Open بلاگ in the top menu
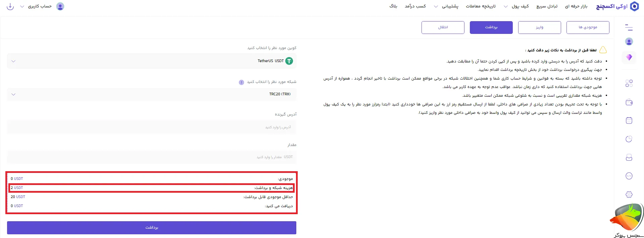Image resolution: width=644 pixels, height=238 pixels. pos(393,6)
